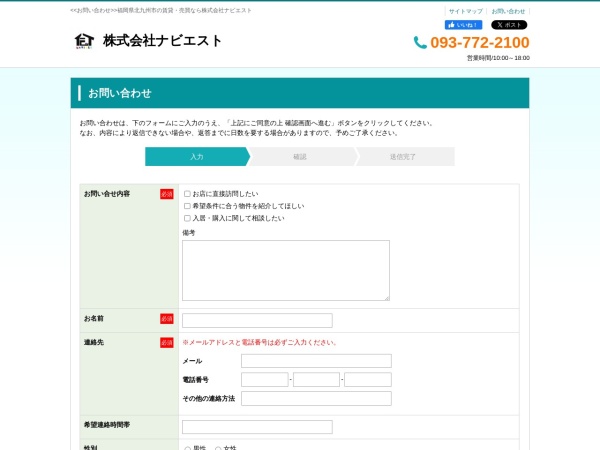600x450 pixels.
Task: Open the お問い合わせ link in header
Action: 508,11
